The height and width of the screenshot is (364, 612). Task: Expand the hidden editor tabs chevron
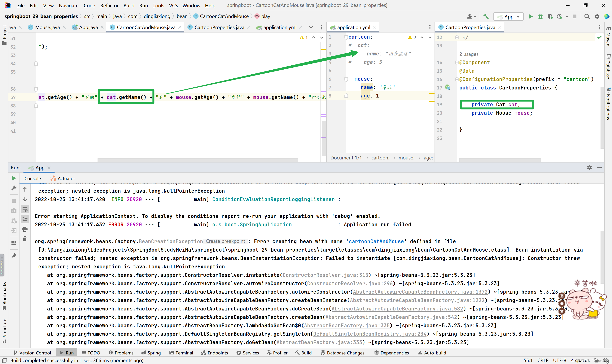click(x=311, y=27)
